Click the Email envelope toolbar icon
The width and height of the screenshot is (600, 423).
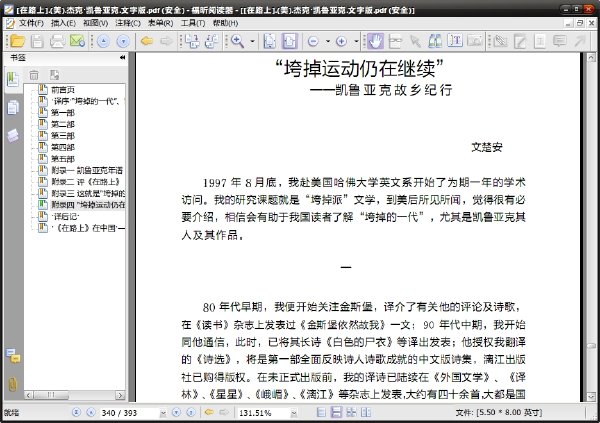[x=77, y=41]
